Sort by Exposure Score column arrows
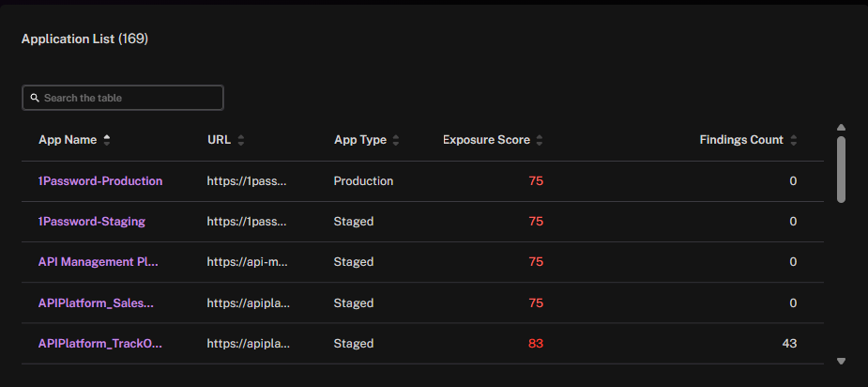Screen dimensions: 868x387 tap(540, 140)
